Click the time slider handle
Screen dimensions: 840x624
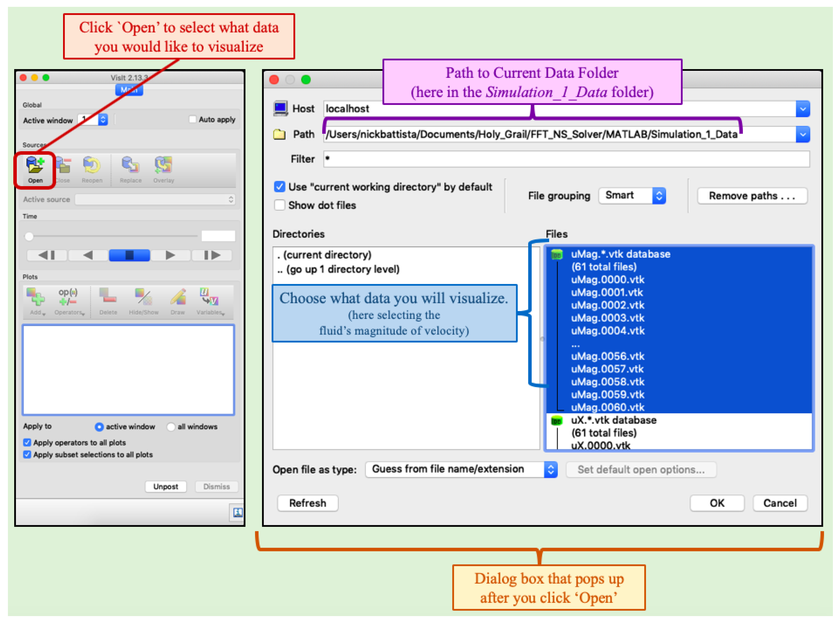(29, 236)
